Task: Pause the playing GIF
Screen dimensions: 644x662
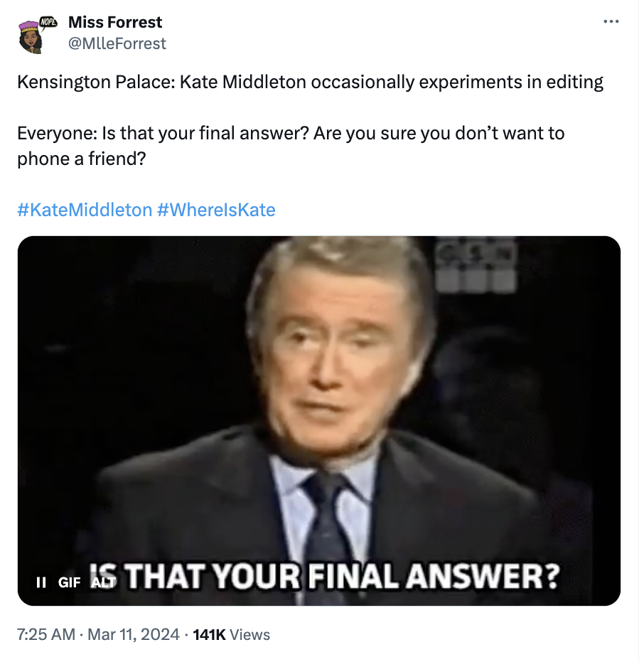Action: pyautogui.click(x=41, y=582)
